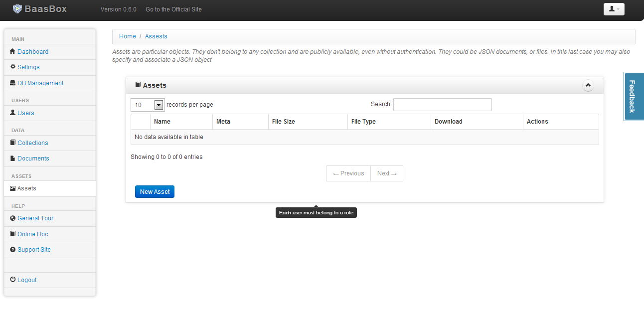Open Users section from the sidebar

coord(26,113)
